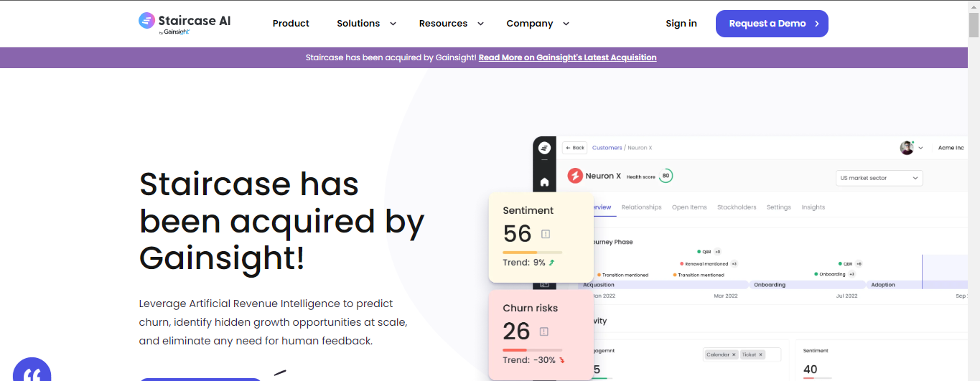Click the Request a Demo button
Screen dimensions: 980x381
point(772,24)
